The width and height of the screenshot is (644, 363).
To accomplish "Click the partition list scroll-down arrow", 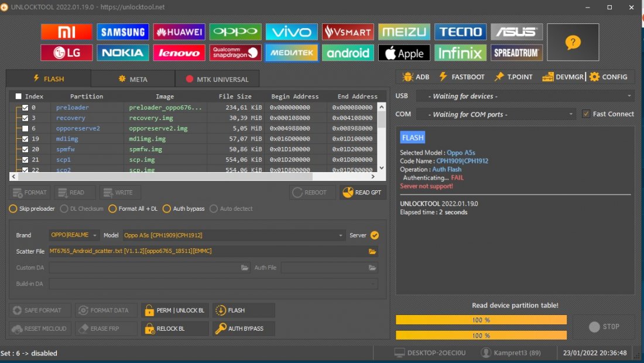I will 382,167.
